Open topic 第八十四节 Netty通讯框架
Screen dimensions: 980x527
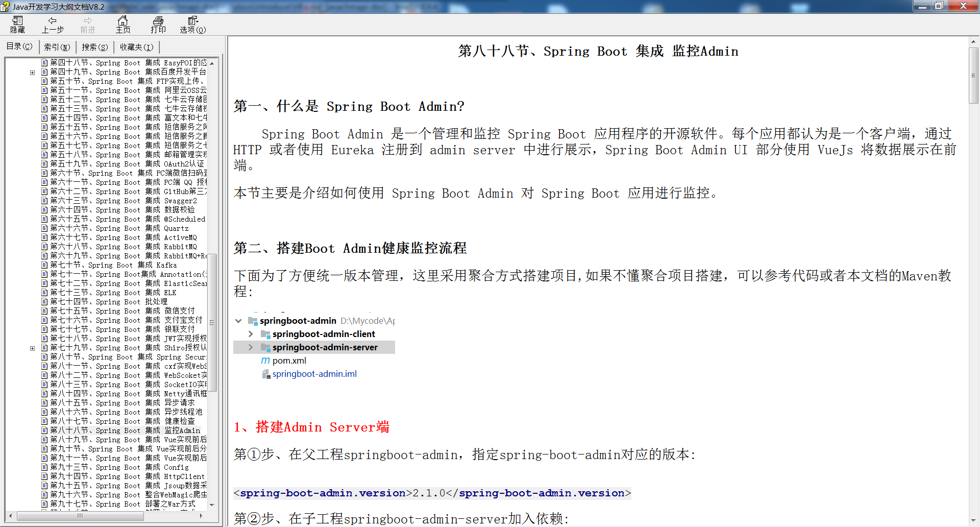pyautogui.click(x=129, y=394)
